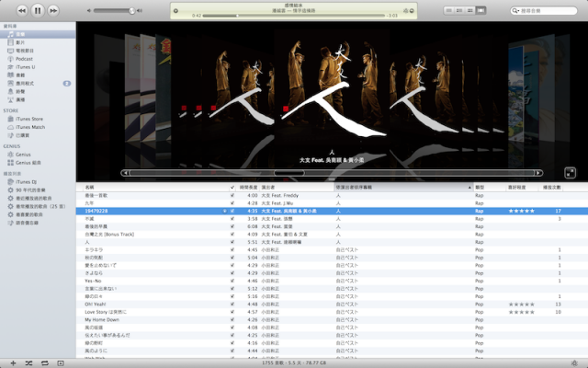
Task: Click the round arrow icon at display right
Action: click(x=412, y=11)
